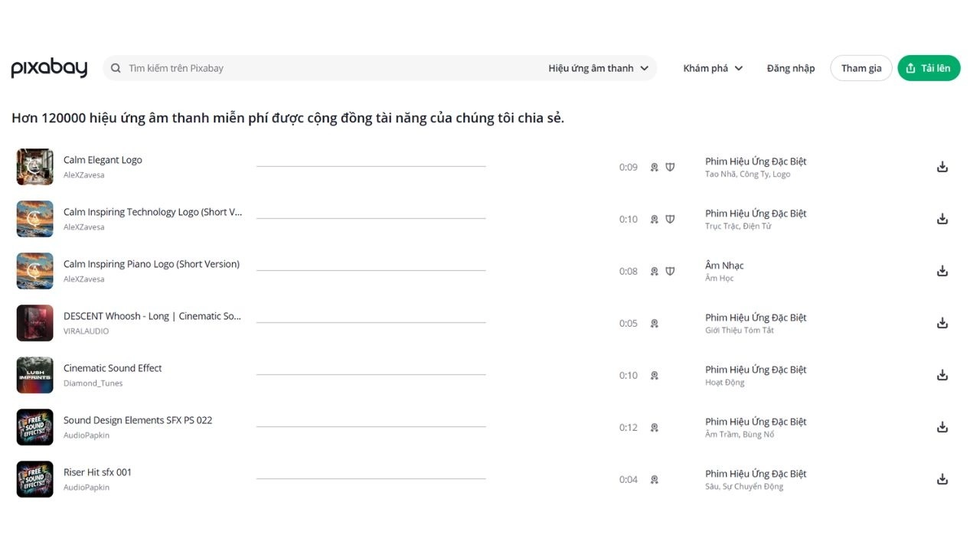The image size is (980, 551).
Task: Click the Giới Thiệu Tóm Tắt tag
Action: click(740, 331)
